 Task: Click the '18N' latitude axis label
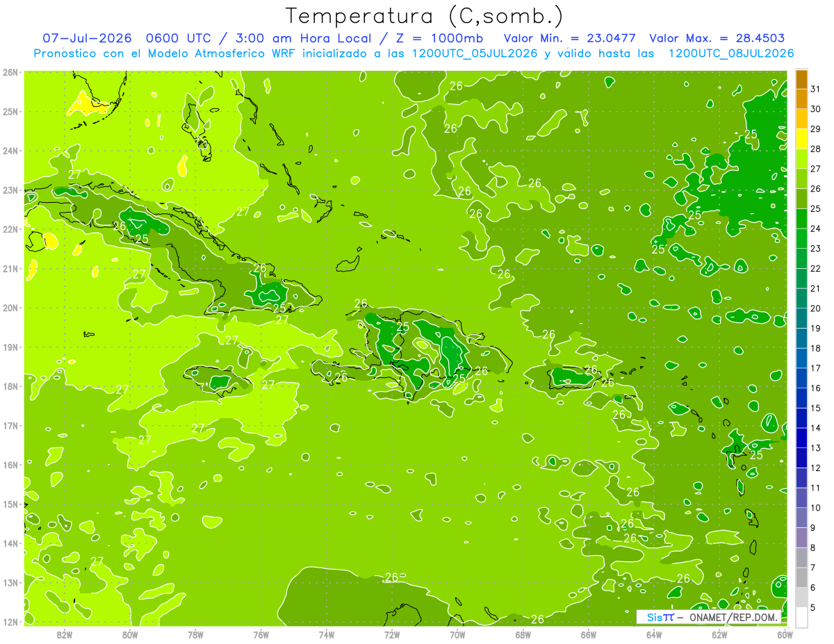pos(10,386)
